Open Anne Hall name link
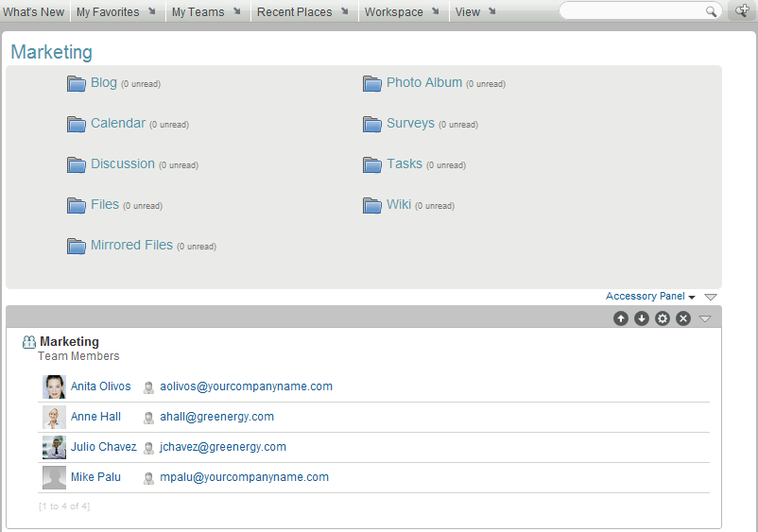This screenshot has height=532, width=758. point(95,417)
